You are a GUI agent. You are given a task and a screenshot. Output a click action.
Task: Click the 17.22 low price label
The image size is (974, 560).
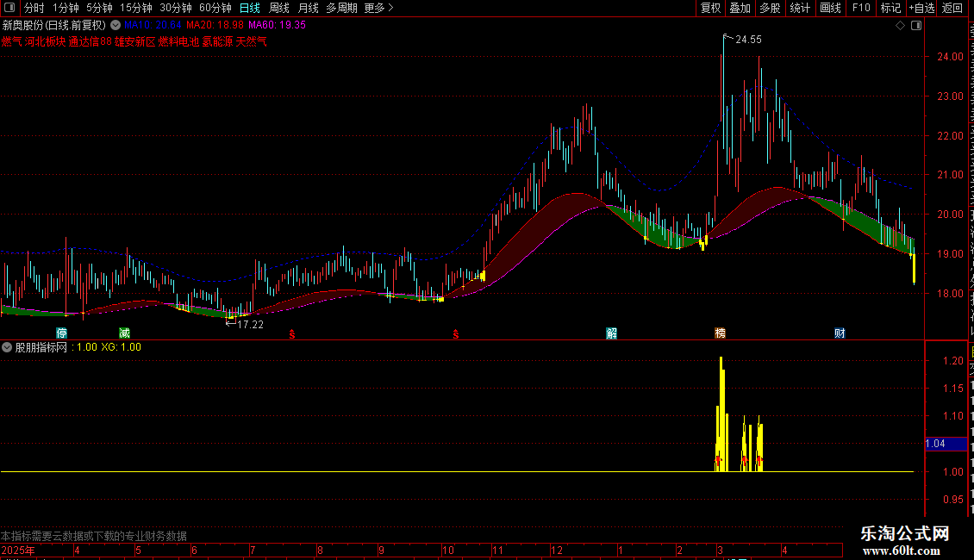pos(250,324)
